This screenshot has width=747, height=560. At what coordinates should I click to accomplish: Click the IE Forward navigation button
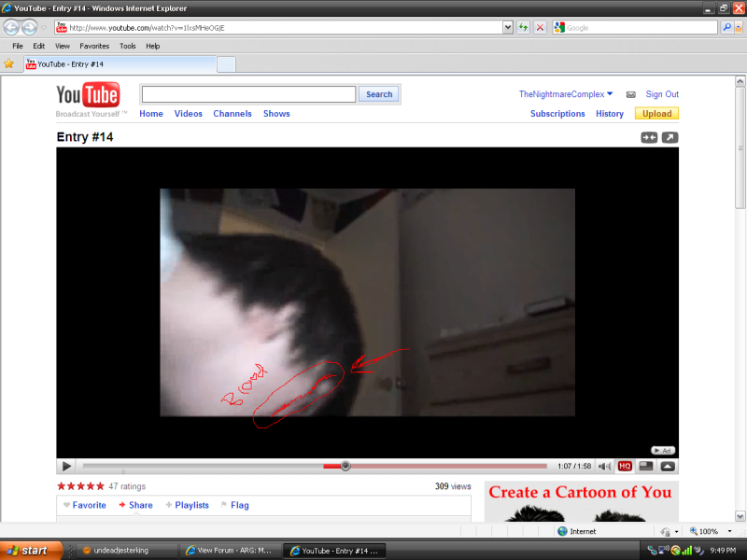pos(30,28)
